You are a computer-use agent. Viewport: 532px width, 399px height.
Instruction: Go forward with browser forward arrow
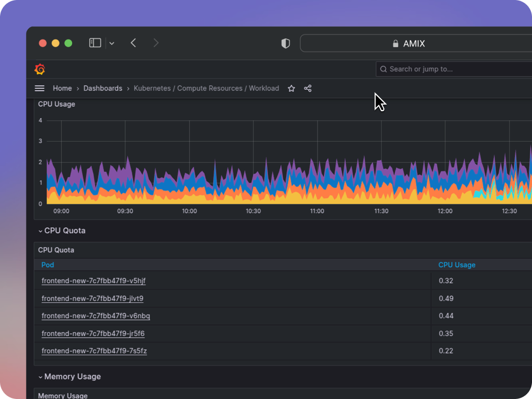155,43
